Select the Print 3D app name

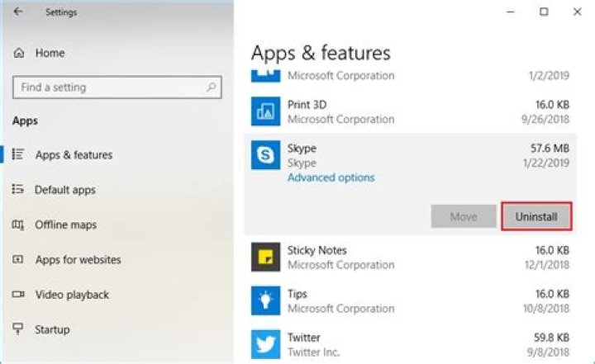tap(307, 105)
